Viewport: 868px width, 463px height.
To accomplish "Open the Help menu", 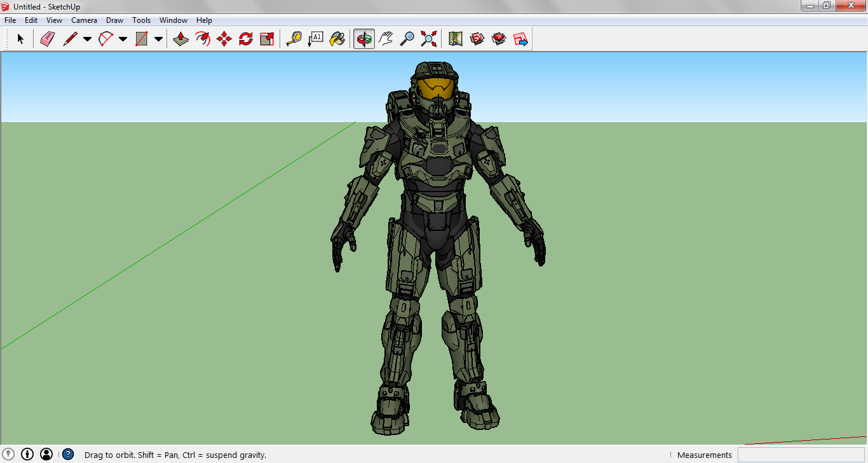I will [x=204, y=20].
